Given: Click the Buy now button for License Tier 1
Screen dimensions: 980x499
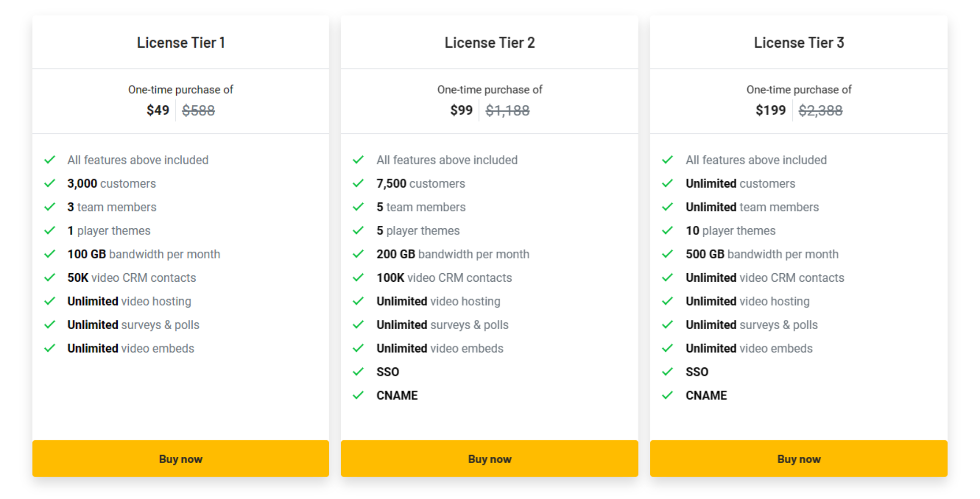Looking at the screenshot, I should tap(180, 458).
